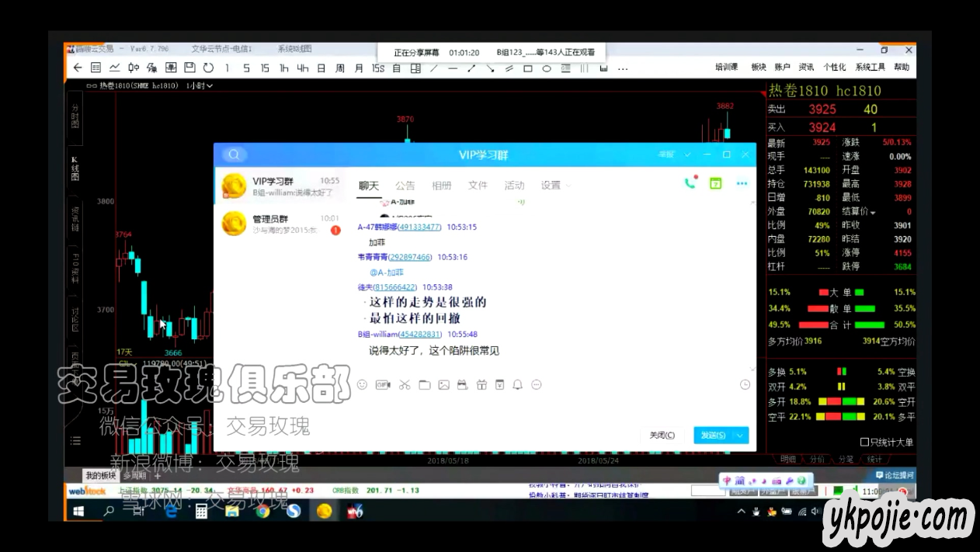The width and height of the screenshot is (980, 552).
Task: Open chat message history clock icon
Action: [x=745, y=384]
